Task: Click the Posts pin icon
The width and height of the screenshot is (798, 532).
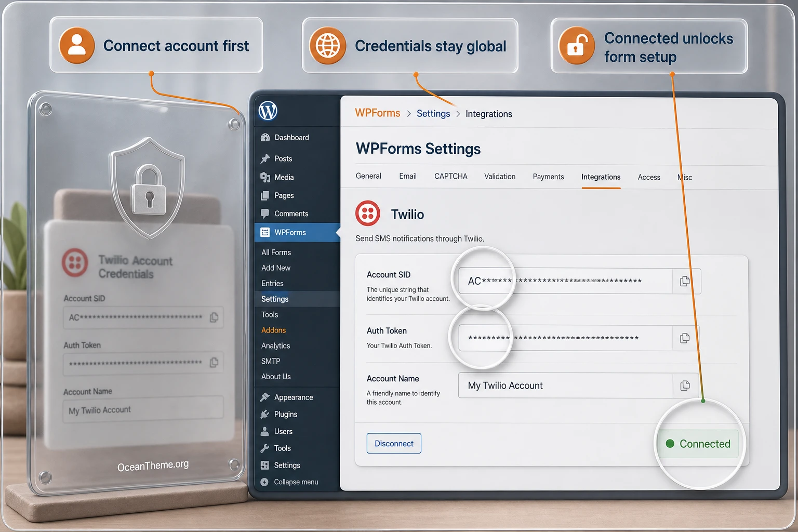Action: [265, 158]
